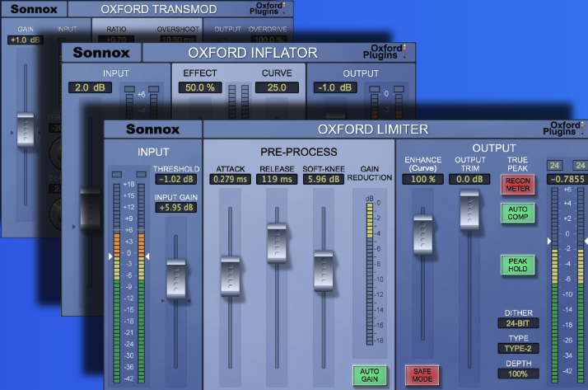588x390 pixels.
Task: Click the Inflator INPUT 2.0 dB value
Action: pyautogui.click(x=90, y=87)
